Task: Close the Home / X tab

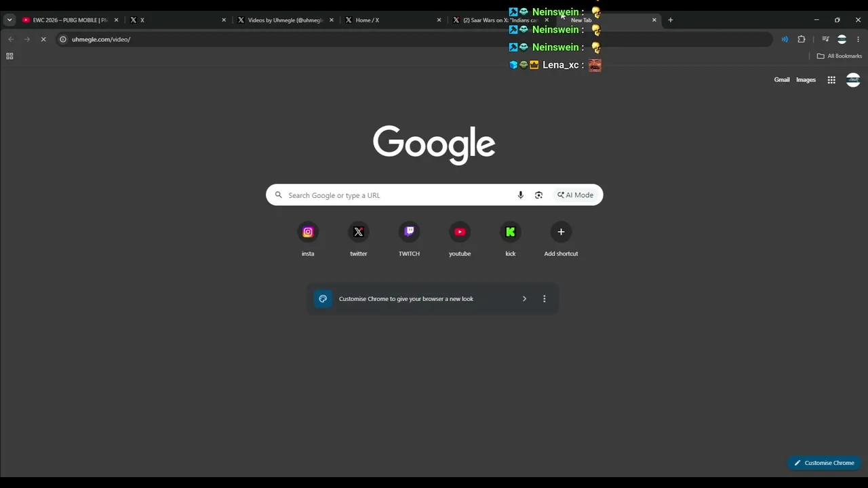Action: (439, 20)
